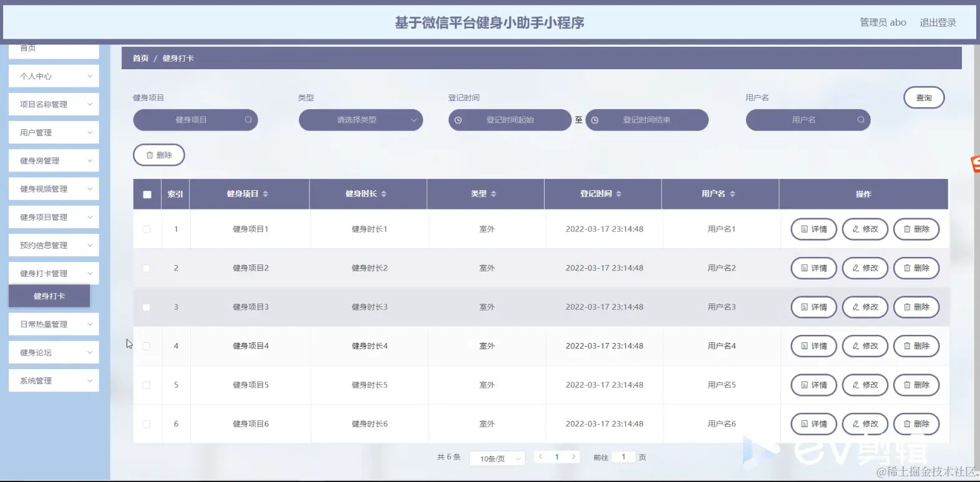Go to next page arrow in pagination

pos(573,457)
